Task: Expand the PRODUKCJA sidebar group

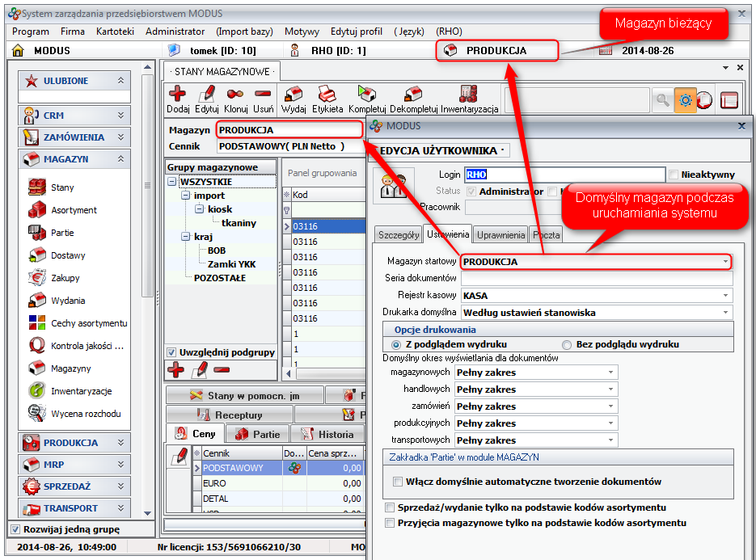Action: pyautogui.click(x=74, y=443)
